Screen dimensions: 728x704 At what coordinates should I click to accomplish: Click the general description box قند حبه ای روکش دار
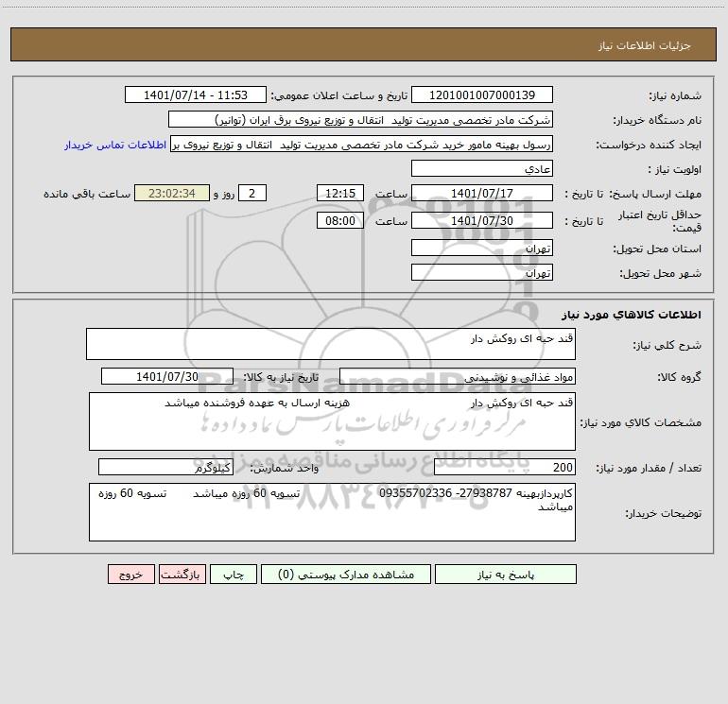[331, 344]
